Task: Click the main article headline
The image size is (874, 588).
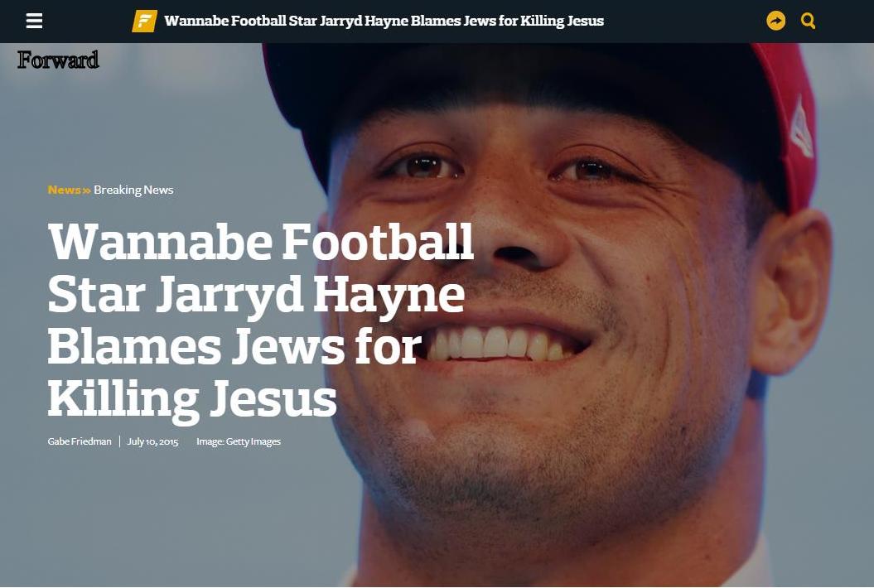Action: 260,320
